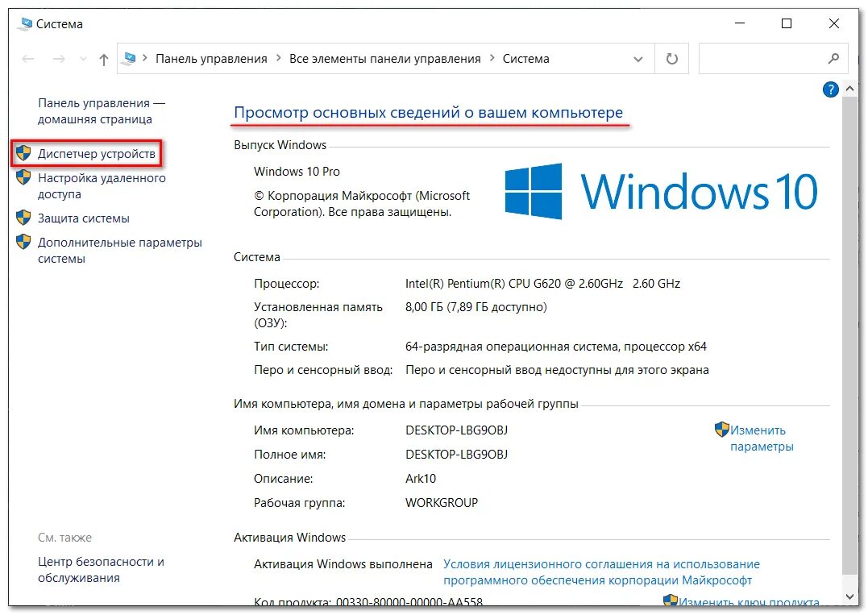Click the computer icon in address bar
This screenshot has width=868, height=615.
click(x=129, y=58)
